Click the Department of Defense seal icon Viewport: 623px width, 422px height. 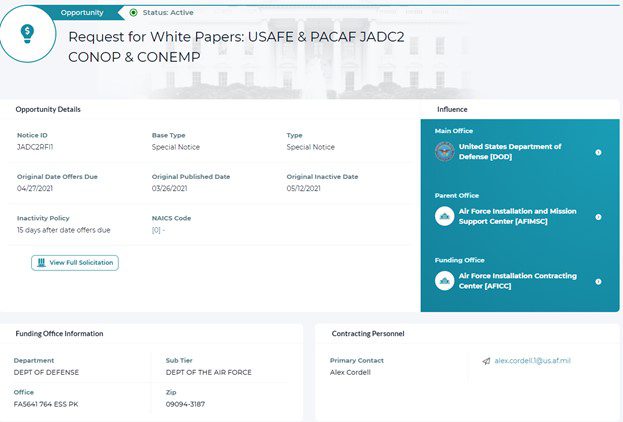(x=444, y=152)
